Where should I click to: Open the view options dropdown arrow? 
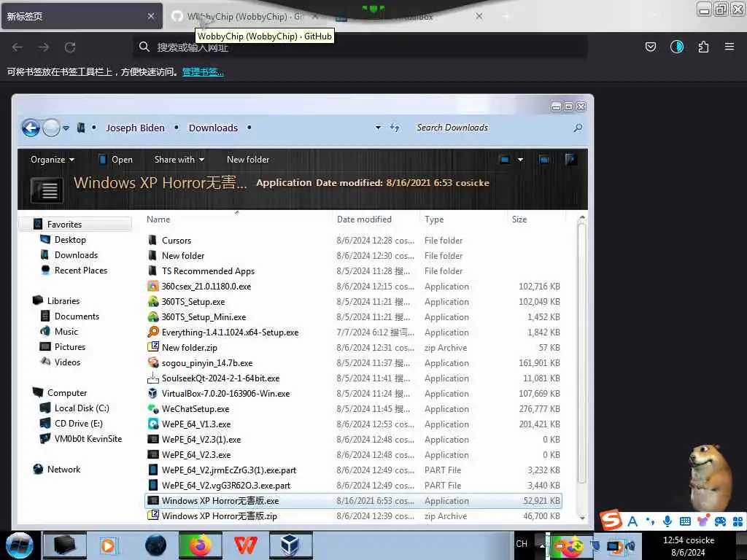tap(520, 160)
